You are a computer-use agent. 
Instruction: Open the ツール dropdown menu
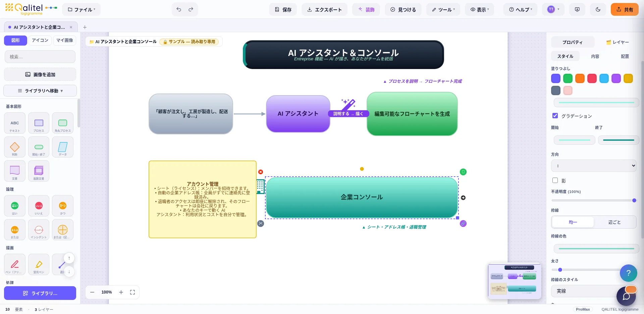(x=443, y=9)
